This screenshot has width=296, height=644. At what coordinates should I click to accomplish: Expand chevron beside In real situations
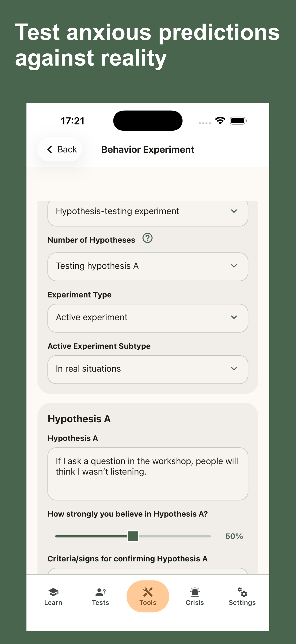pos(234,368)
